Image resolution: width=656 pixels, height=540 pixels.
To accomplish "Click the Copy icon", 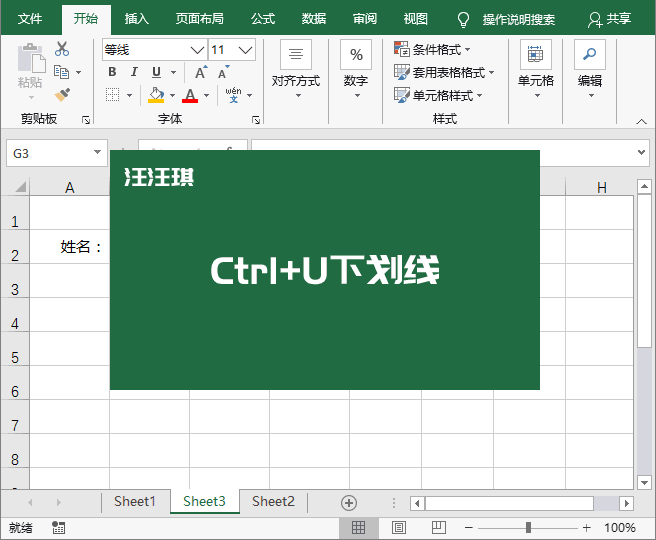I will pos(62,72).
